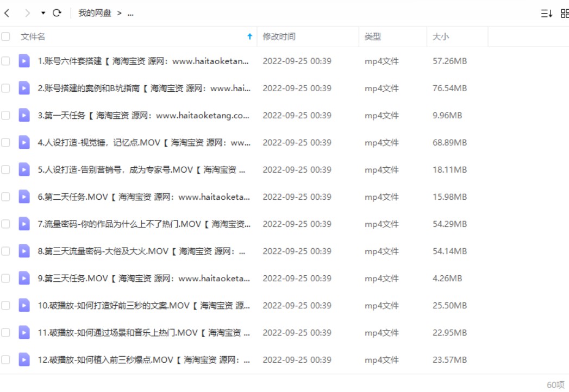569x392 pixels.
Task: Check the box for 7.流量密码
Action: coord(5,224)
